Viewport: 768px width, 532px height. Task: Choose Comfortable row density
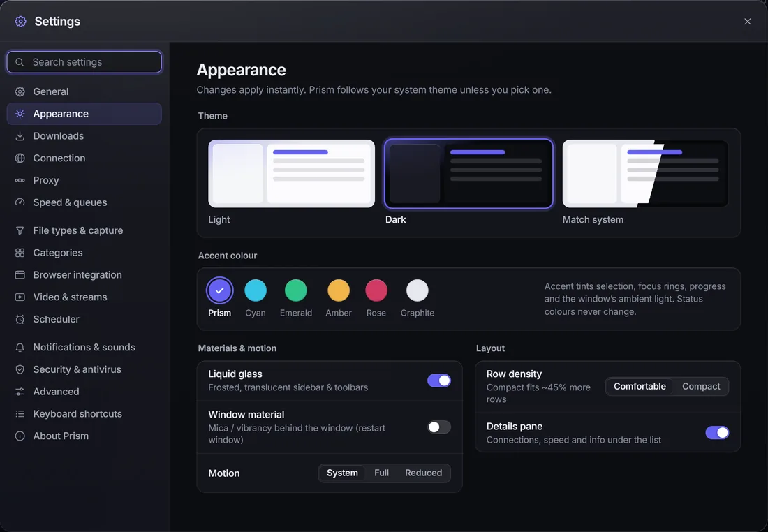point(640,387)
